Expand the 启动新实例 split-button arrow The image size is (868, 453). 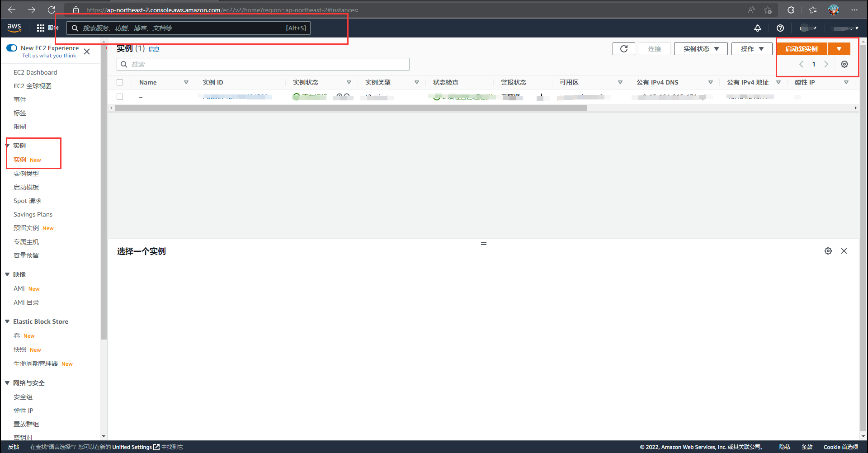(x=839, y=49)
